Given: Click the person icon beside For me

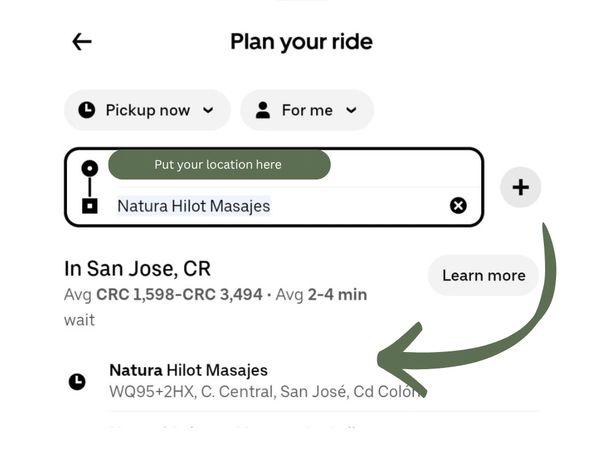Looking at the screenshot, I should (263, 110).
